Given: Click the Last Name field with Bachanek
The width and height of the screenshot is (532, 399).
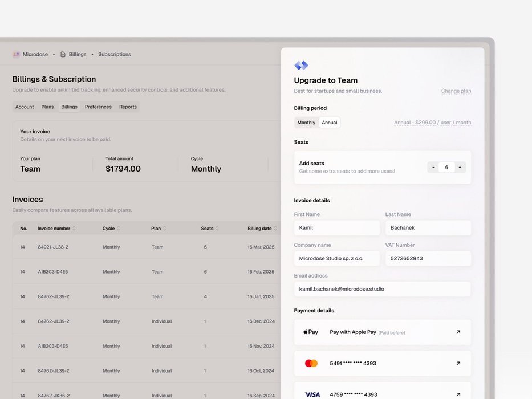Looking at the screenshot, I should (x=428, y=227).
